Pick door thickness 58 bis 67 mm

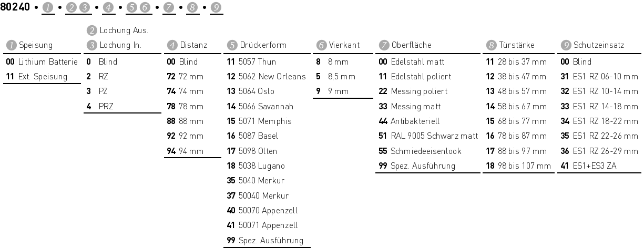[518, 106]
